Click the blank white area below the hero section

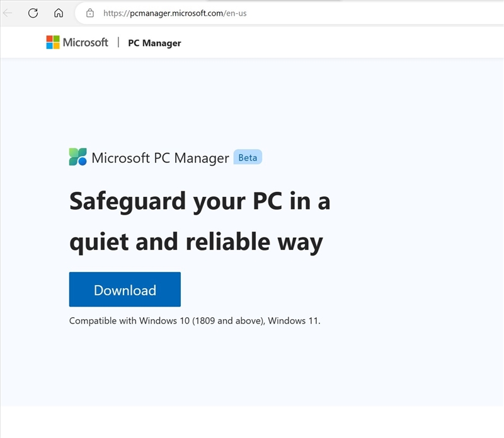point(252,422)
